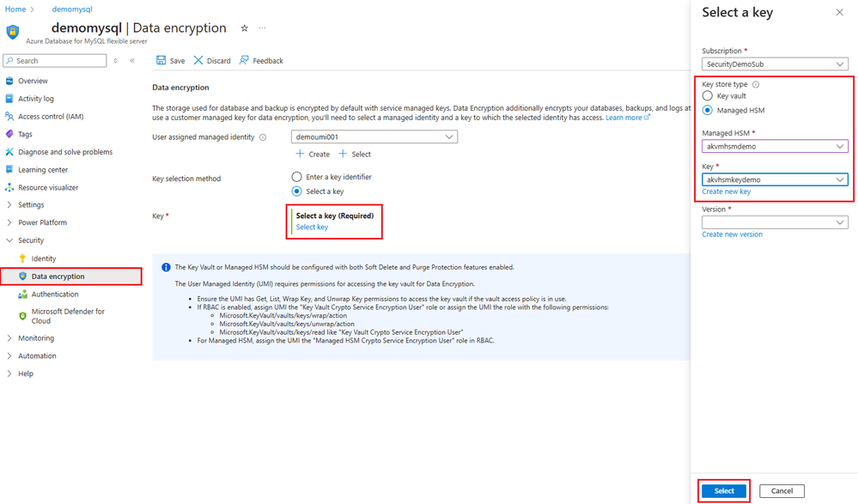Go to Home breadcrumb

(x=15, y=9)
